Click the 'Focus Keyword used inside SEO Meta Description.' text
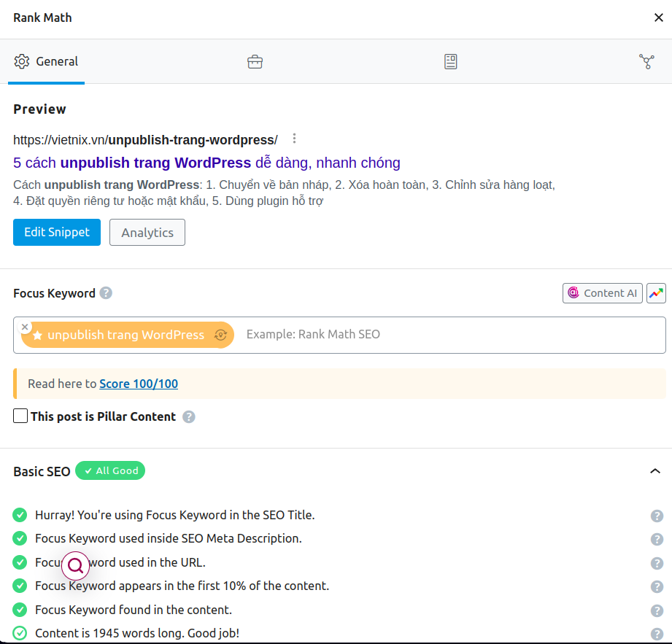 click(169, 538)
